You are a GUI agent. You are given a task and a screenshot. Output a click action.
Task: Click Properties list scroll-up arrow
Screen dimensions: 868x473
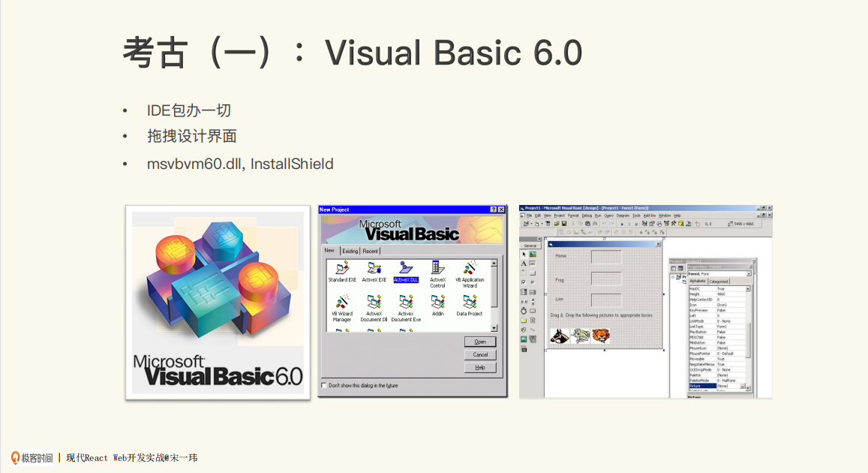748,288
